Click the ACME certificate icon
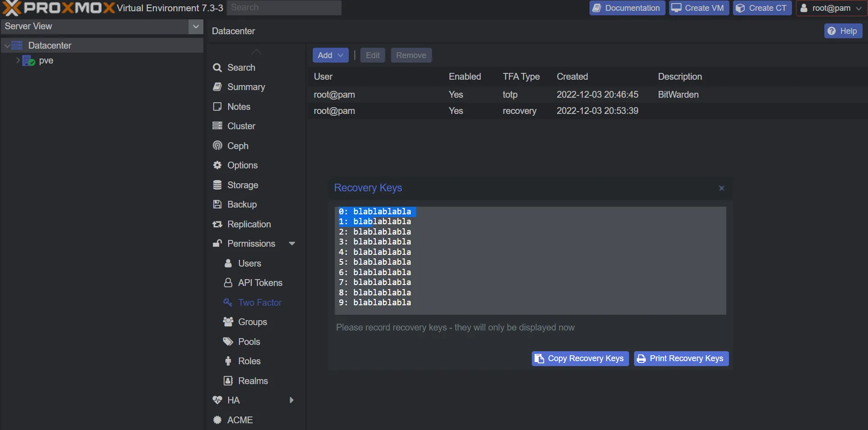Screen dimensions: 868x430 pos(217,420)
